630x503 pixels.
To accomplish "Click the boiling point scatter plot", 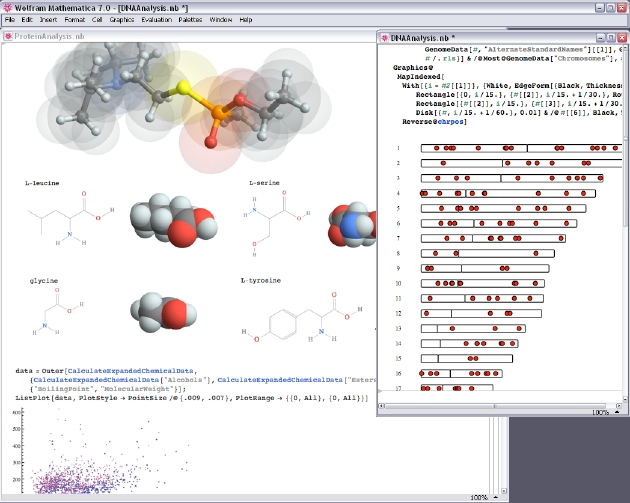I will (102, 450).
